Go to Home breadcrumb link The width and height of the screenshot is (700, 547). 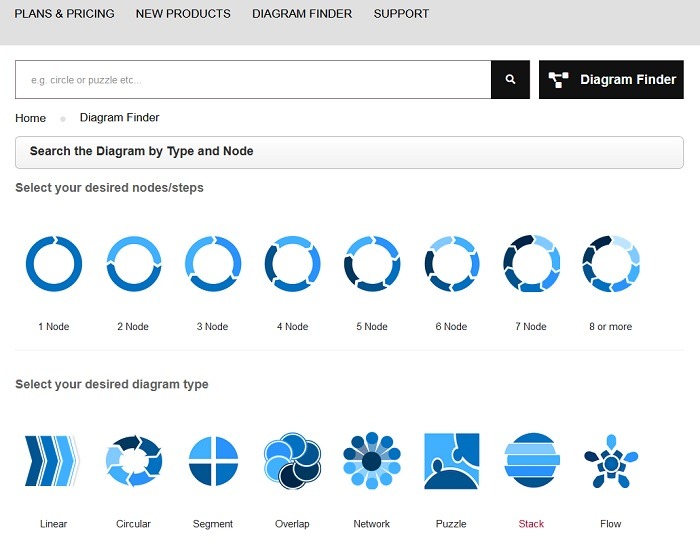(x=30, y=118)
